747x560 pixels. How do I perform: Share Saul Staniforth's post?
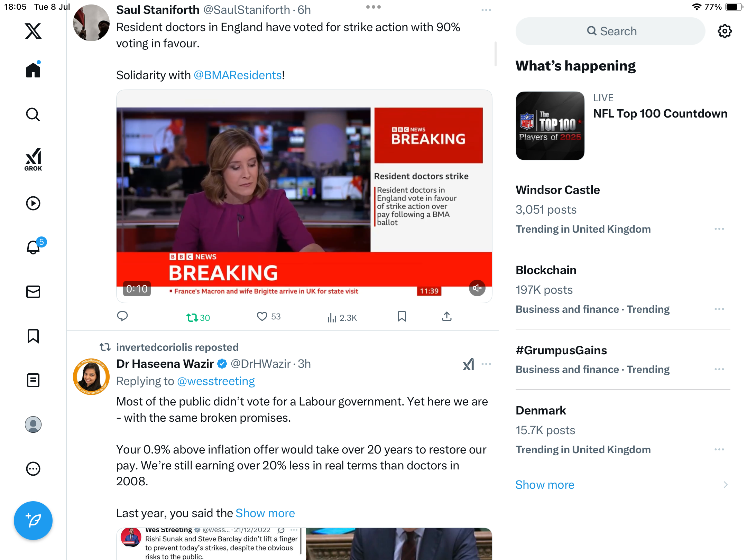coord(447,316)
